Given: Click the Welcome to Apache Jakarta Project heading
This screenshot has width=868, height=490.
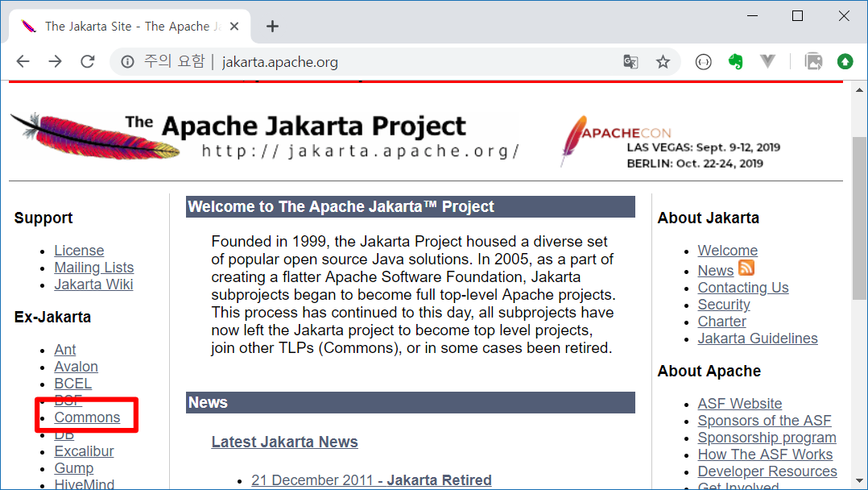Looking at the screenshot, I should 410,207.
